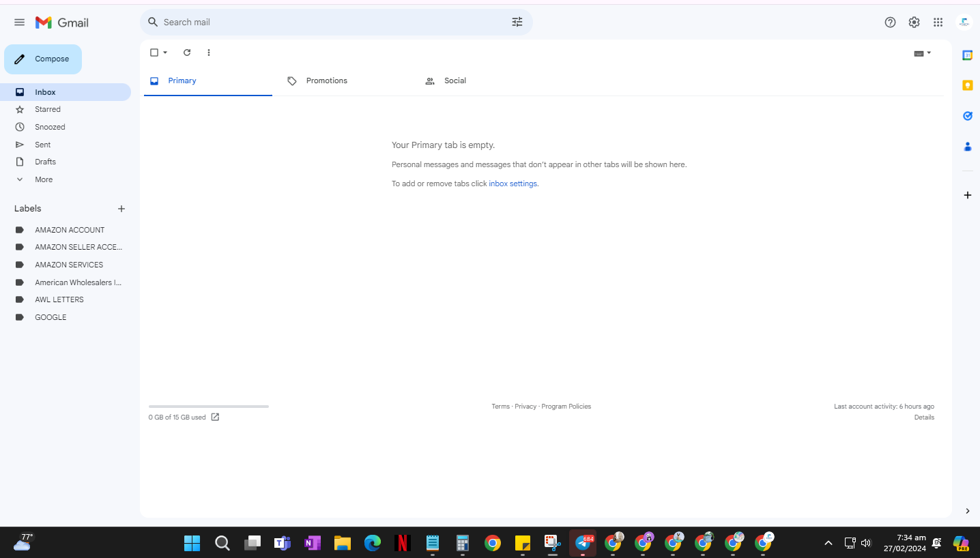Click the Refresh icon

187,53
